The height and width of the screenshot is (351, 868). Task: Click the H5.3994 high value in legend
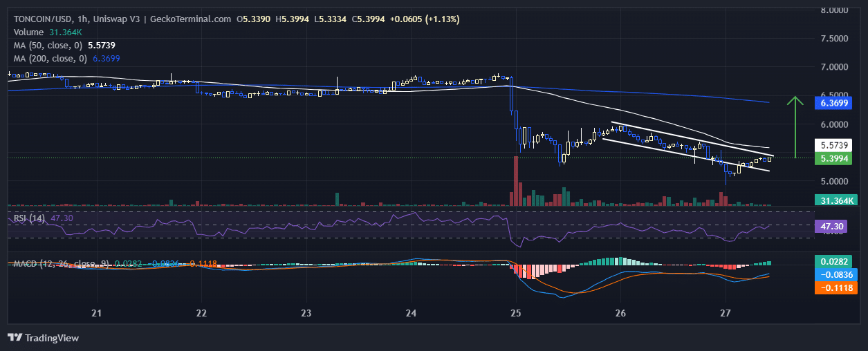pos(293,19)
